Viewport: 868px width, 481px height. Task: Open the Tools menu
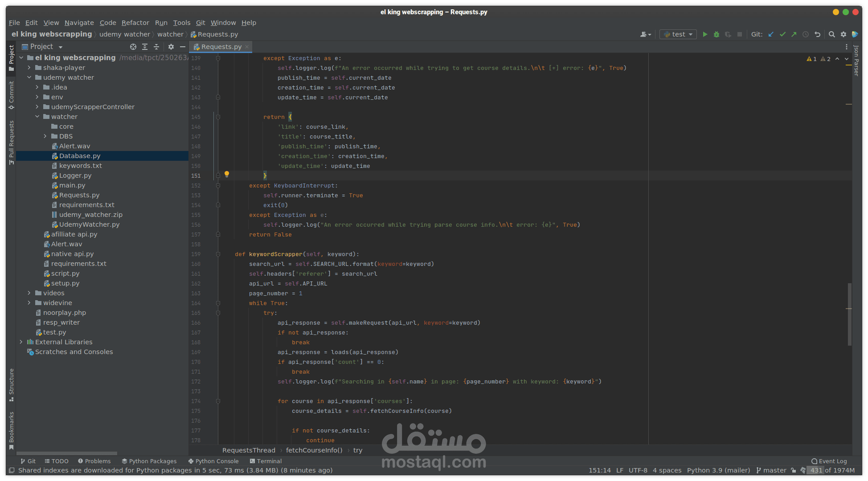tap(182, 23)
